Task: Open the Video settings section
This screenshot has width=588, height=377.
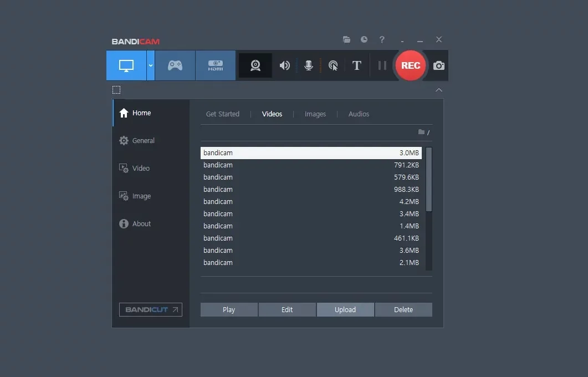Action: 151,169
